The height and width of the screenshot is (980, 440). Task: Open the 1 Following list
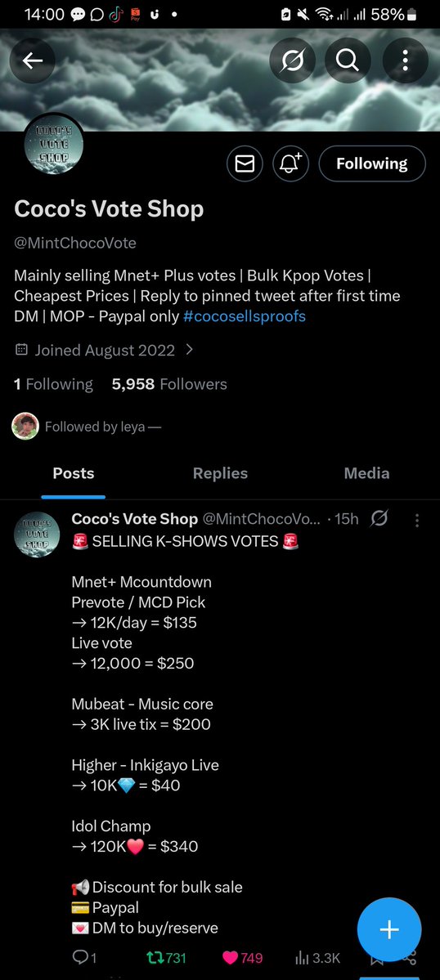tap(53, 384)
